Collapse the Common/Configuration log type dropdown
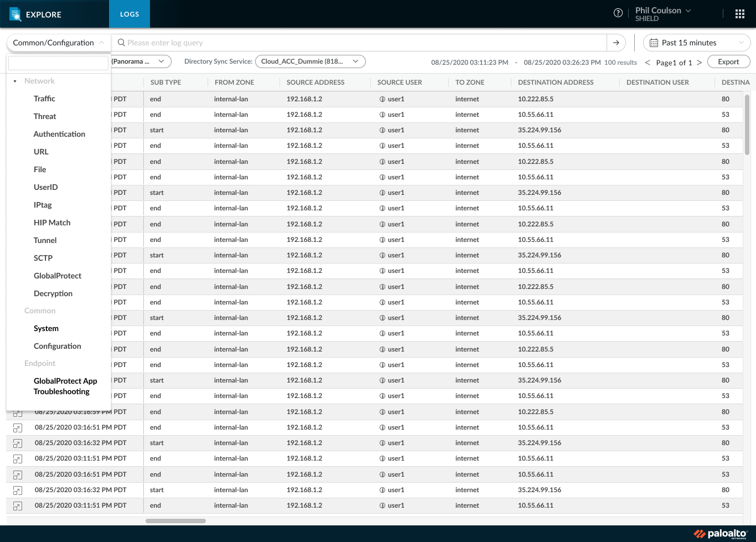Viewport: 756px width, 542px height. [58, 43]
